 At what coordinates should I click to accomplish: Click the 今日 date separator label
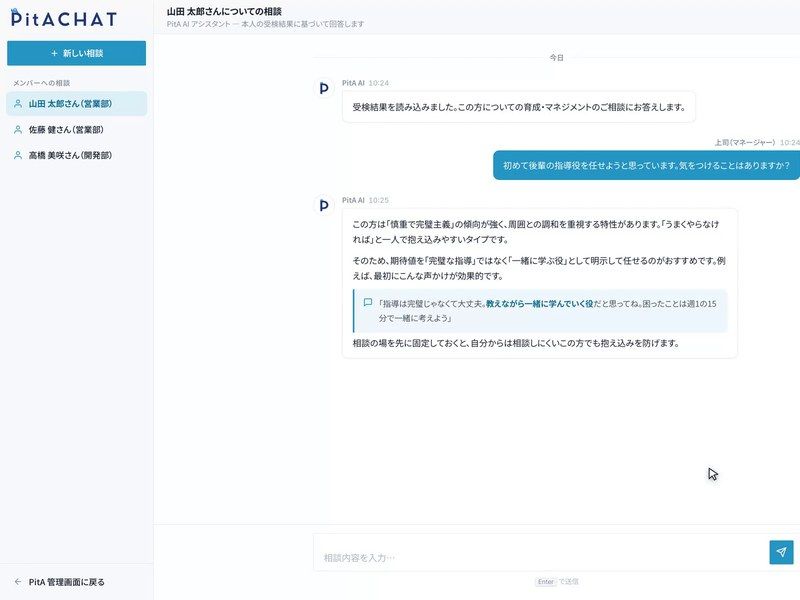tap(556, 58)
